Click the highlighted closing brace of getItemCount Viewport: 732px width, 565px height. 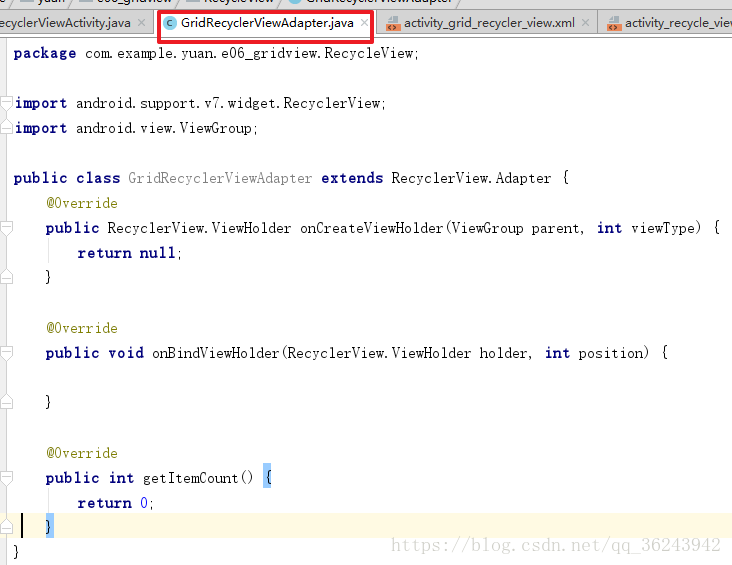[49, 526]
